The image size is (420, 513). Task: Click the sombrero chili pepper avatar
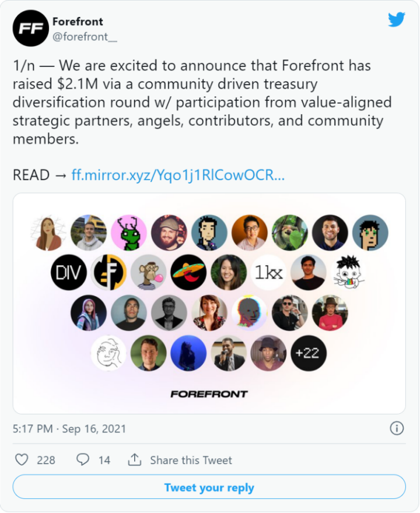click(x=188, y=273)
